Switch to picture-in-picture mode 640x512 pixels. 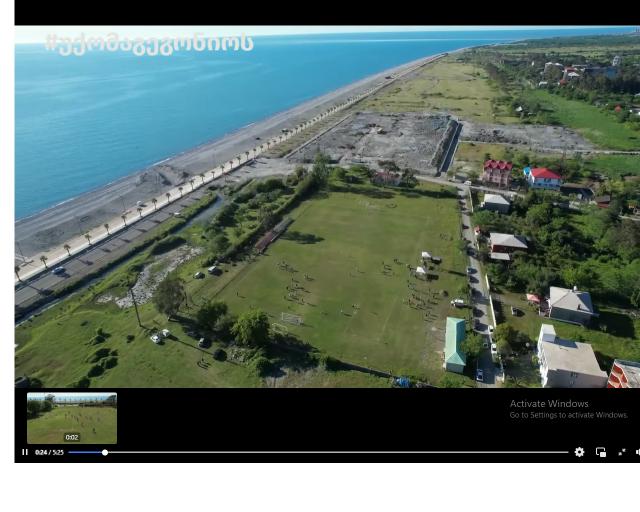pos(601,452)
